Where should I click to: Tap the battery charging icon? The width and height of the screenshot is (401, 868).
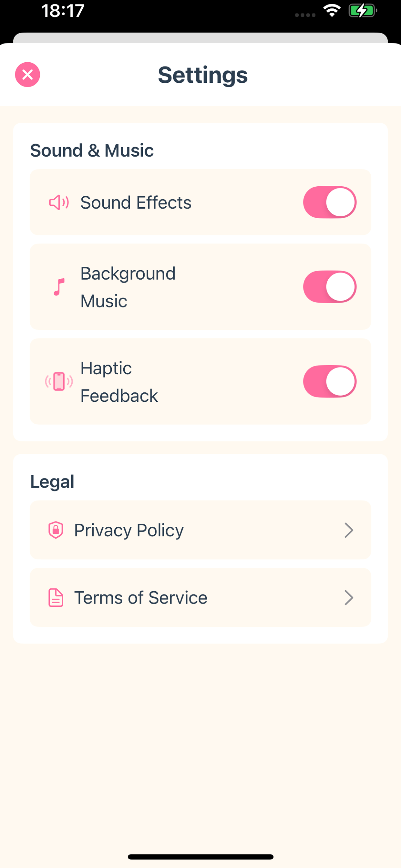click(x=362, y=11)
